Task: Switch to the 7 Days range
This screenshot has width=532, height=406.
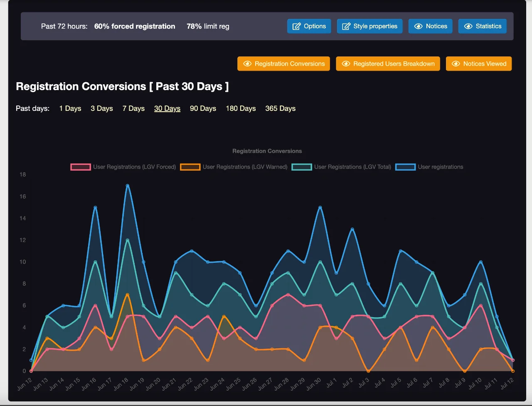Action: [133, 108]
